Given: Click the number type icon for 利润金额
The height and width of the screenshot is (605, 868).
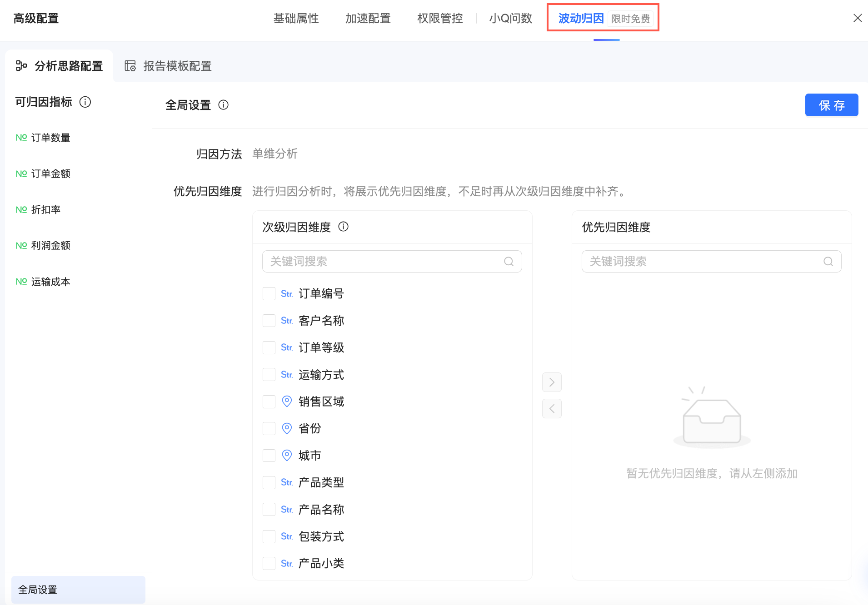Looking at the screenshot, I should pyautogui.click(x=21, y=245).
